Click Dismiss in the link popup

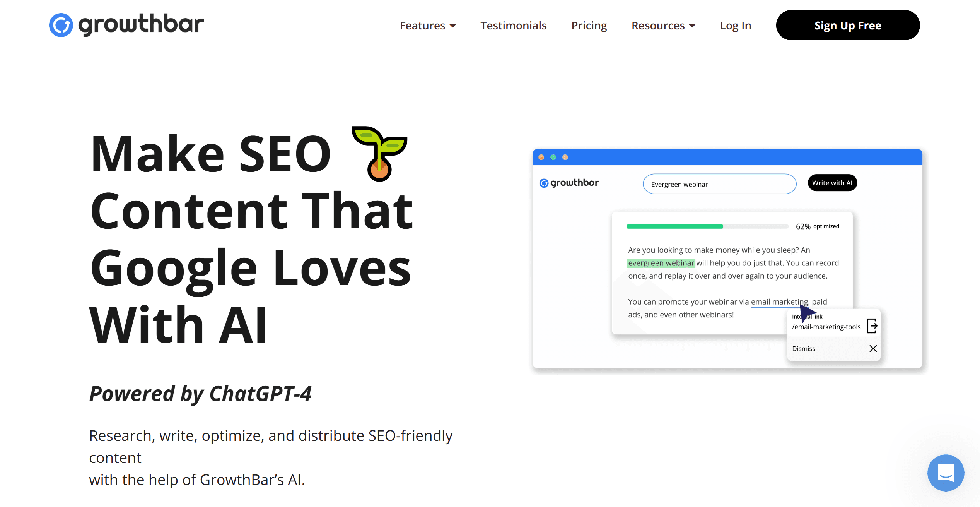coord(804,349)
